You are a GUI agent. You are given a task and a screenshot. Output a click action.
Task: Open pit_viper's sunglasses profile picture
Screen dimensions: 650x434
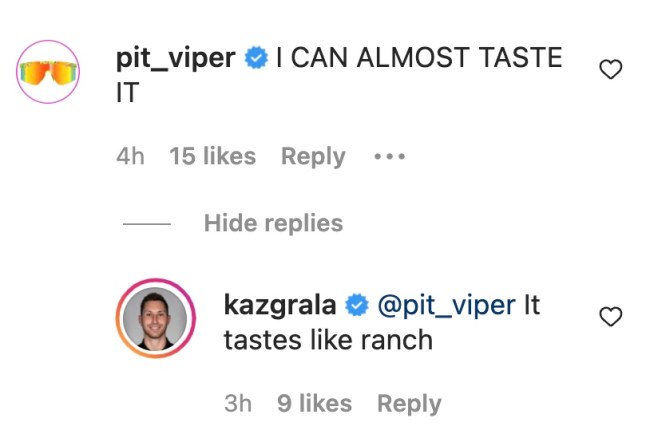(49, 72)
